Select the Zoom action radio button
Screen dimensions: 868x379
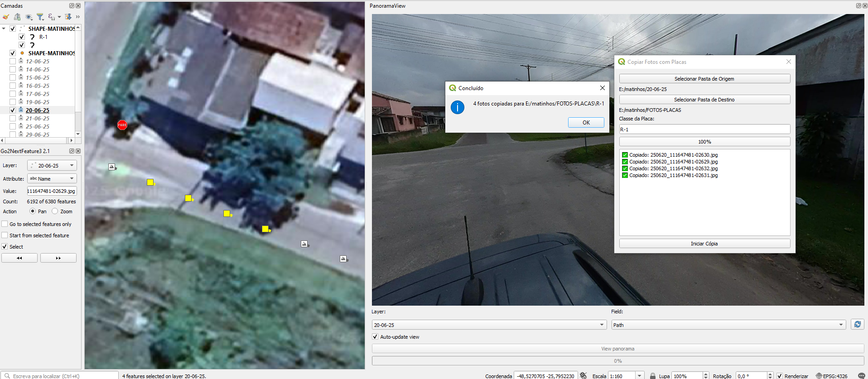coord(55,211)
